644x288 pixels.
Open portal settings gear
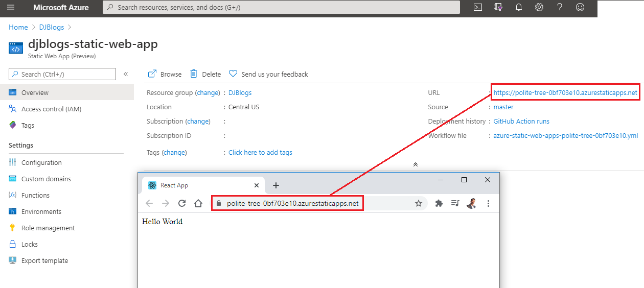[x=539, y=8]
